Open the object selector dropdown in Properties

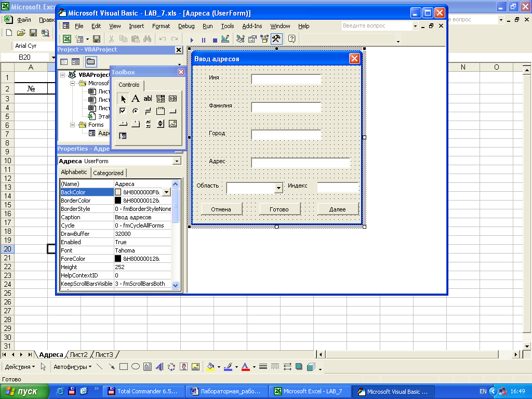coord(177,161)
